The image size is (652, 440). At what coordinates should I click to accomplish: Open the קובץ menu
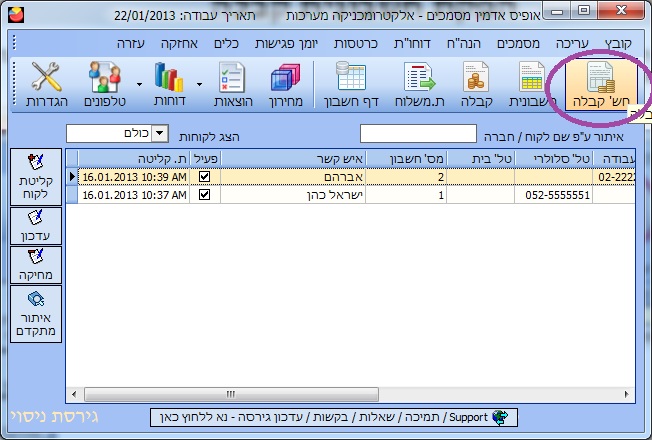click(x=618, y=43)
